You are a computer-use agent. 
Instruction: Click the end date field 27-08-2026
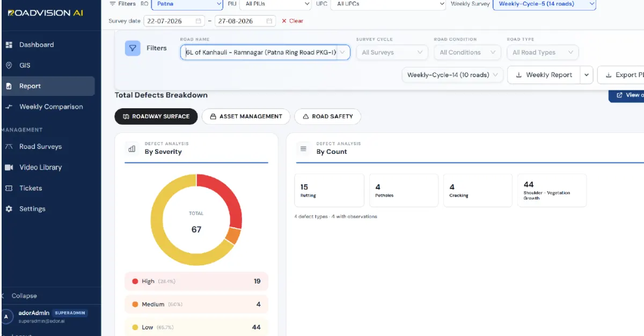point(245,21)
